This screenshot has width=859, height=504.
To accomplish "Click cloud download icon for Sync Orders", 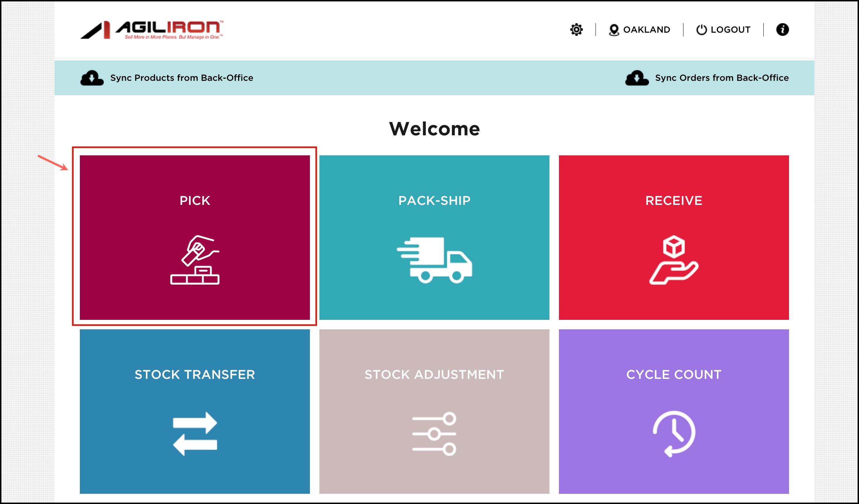I will coord(637,78).
